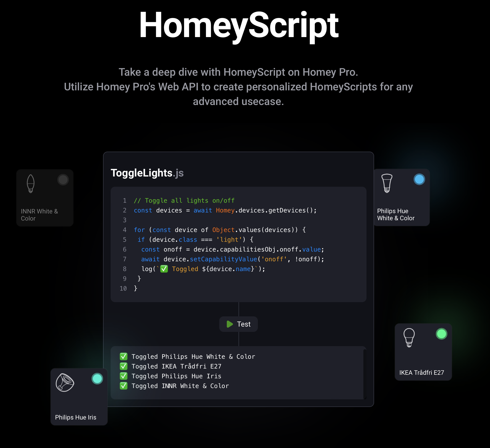Click the if device.class light line
The width and height of the screenshot is (490, 448).
pyautogui.click(x=196, y=240)
